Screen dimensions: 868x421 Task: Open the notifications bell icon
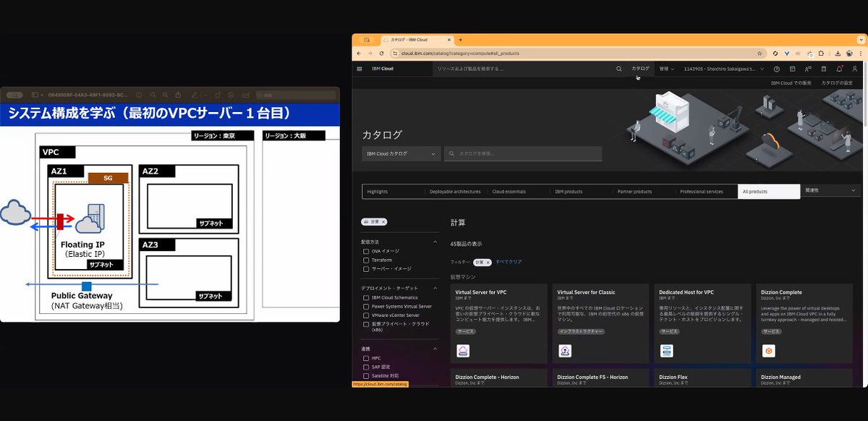point(839,69)
